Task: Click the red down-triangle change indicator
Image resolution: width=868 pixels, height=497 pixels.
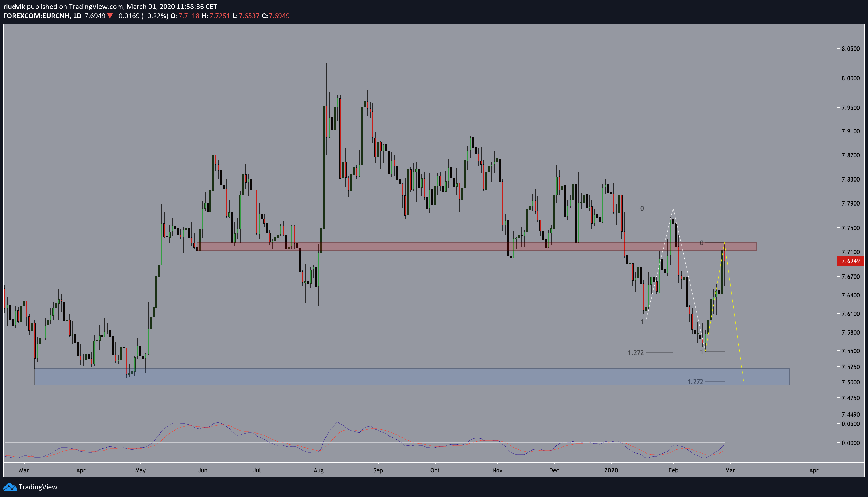Action: 110,16
